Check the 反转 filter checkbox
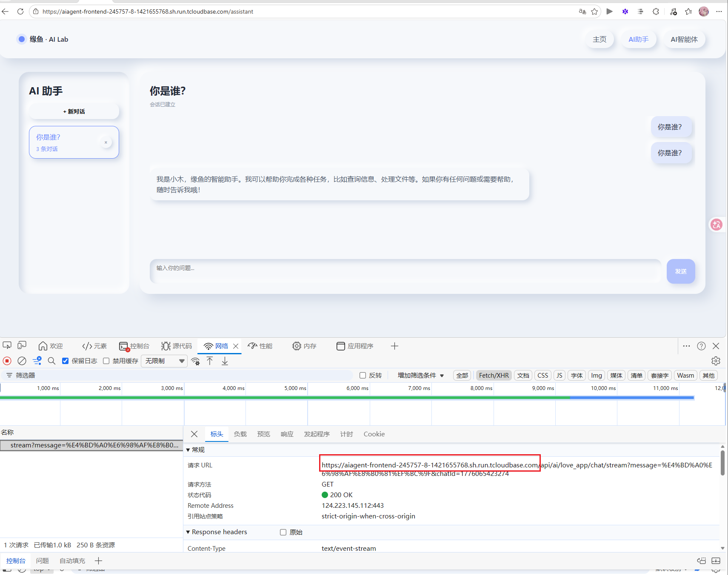The height and width of the screenshot is (575, 728). click(363, 376)
